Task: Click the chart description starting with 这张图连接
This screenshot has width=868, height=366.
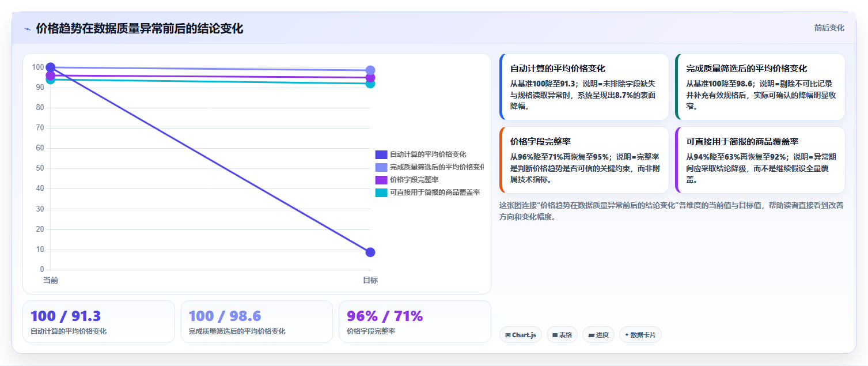Action: pyautogui.click(x=672, y=211)
